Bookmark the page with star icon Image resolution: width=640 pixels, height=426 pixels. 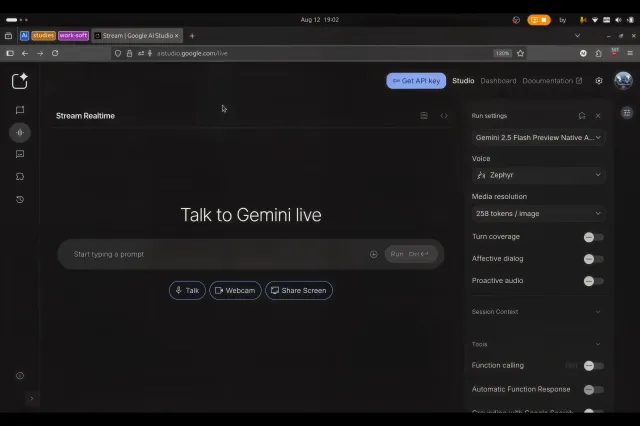[x=520, y=53]
